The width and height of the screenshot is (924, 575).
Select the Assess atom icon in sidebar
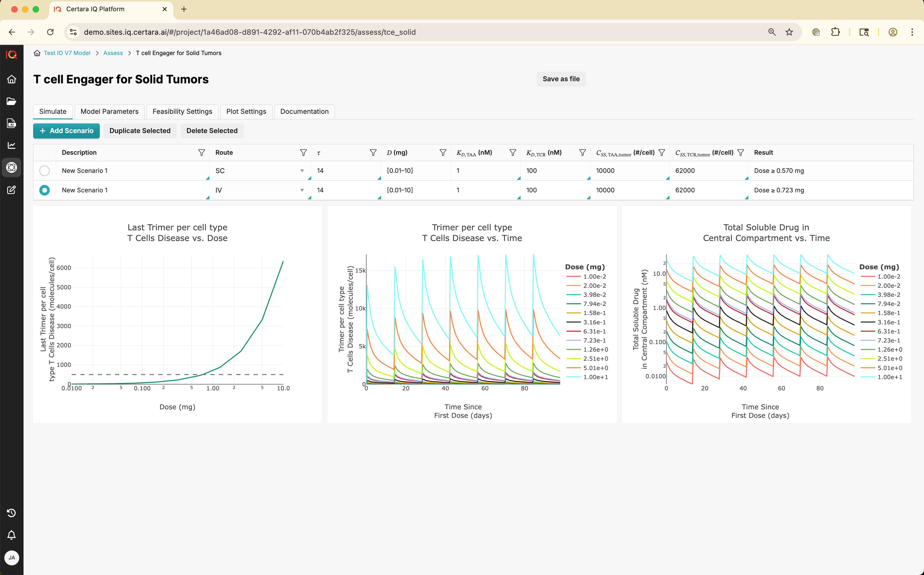click(12, 167)
